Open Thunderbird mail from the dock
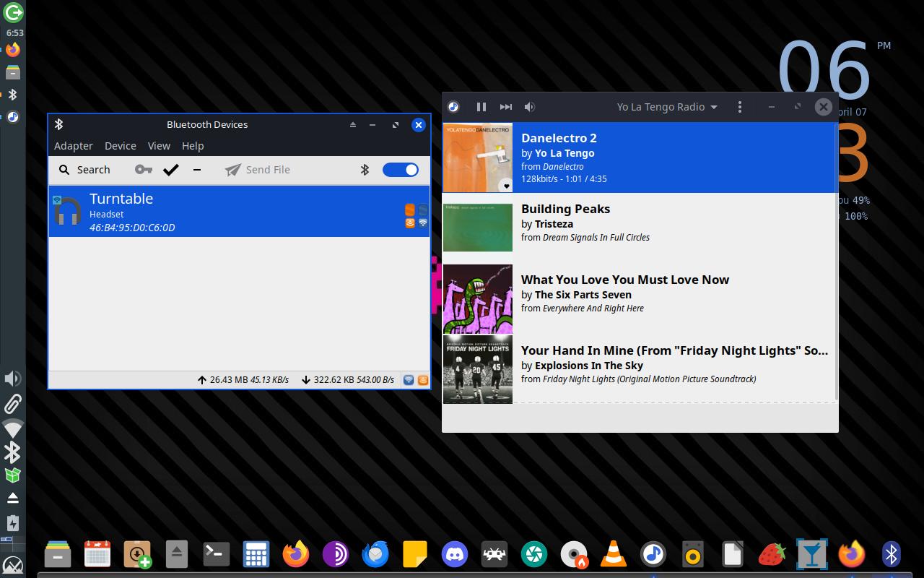The image size is (924, 578). [x=375, y=554]
